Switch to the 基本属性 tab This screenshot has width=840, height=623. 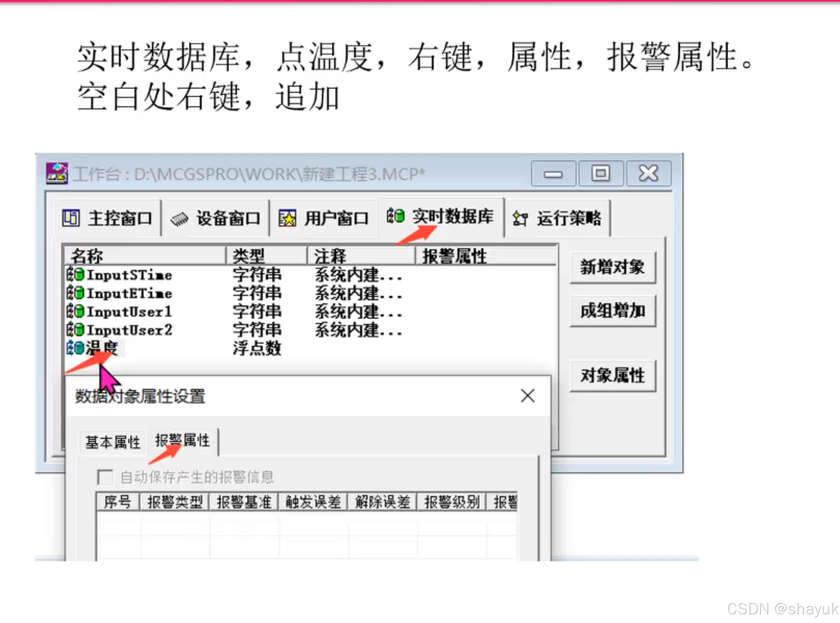point(113,442)
